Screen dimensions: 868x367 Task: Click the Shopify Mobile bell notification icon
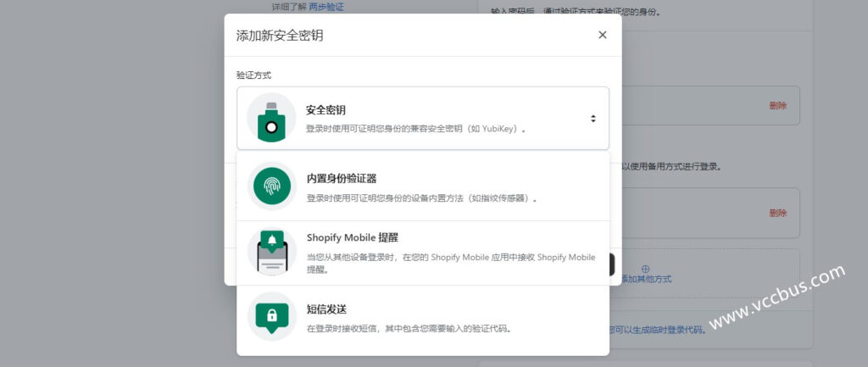[x=271, y=252]
